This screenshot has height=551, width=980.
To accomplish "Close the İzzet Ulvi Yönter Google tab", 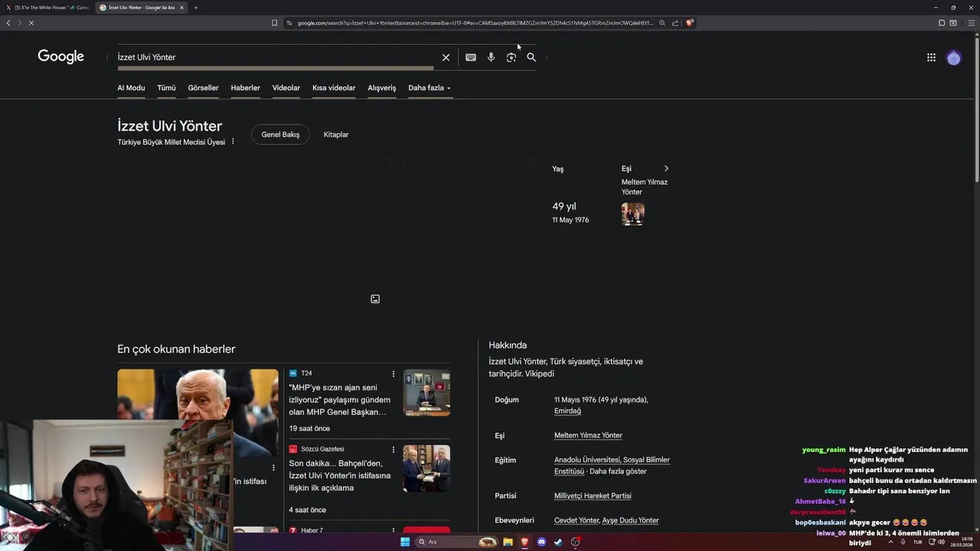I will [181, 8].
